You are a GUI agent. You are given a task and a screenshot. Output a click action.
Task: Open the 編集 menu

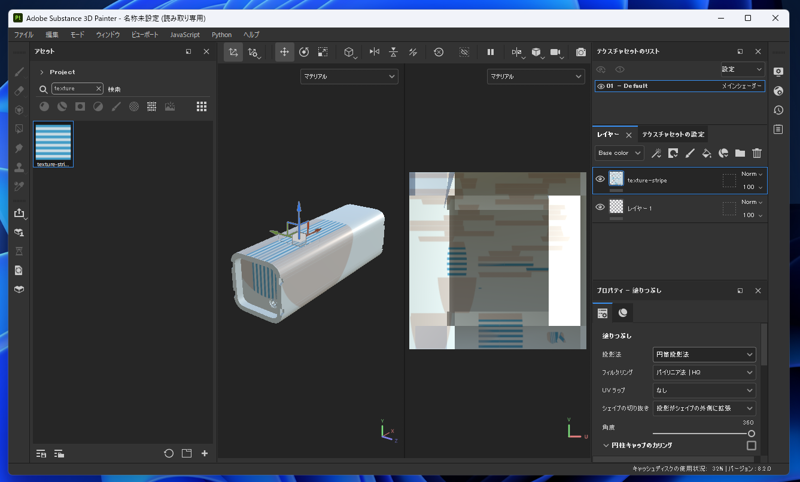click(x=52, y=35)
